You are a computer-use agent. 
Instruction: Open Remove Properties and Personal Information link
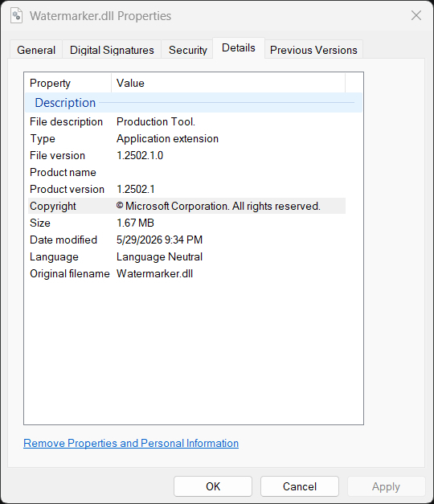click(131, 443)
